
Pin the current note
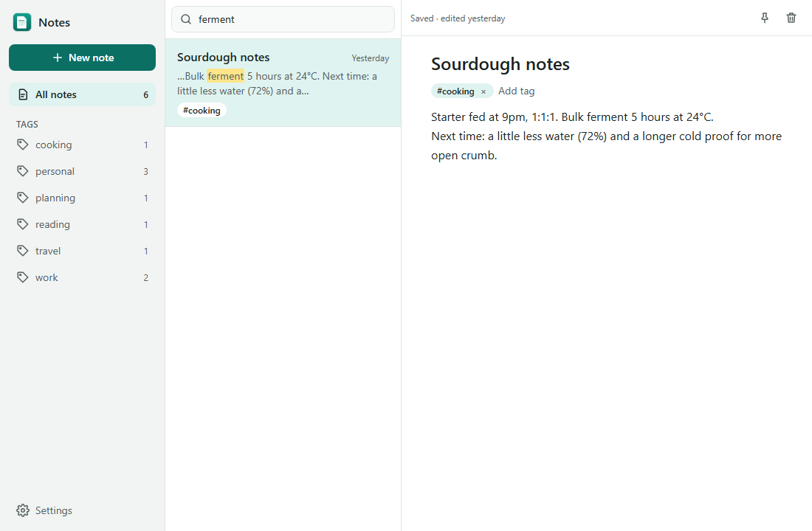764,18
